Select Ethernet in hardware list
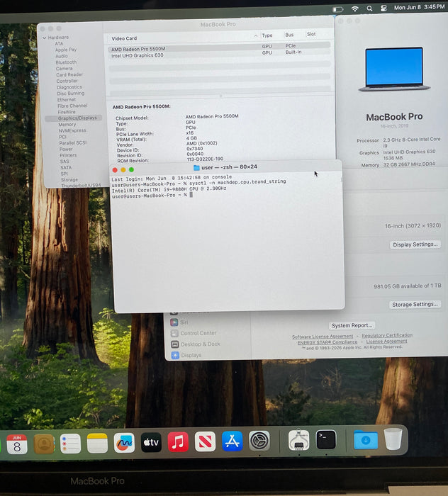This screenshot has width=448, height=496. [x=66, y=100]
